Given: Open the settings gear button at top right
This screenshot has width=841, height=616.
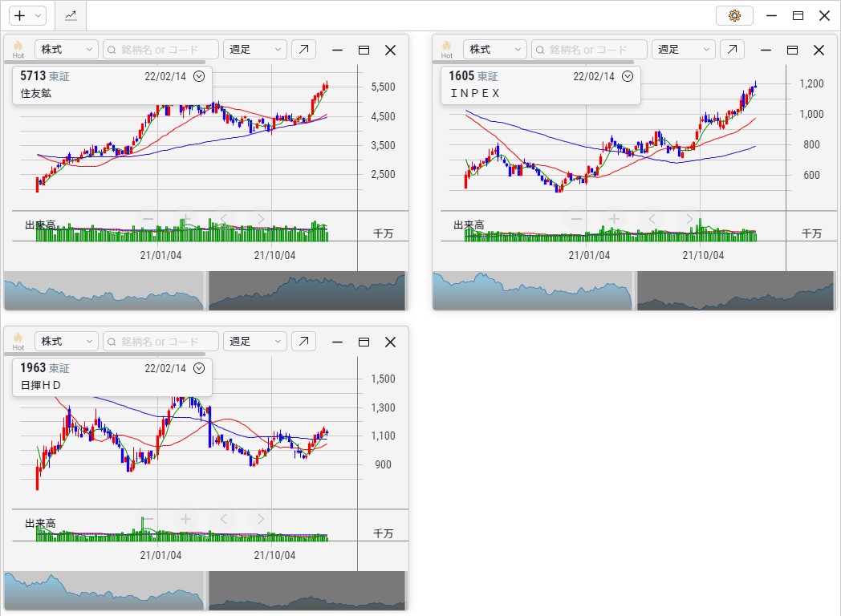Looking at the screenshot, I should pyautogui.click(x=734, y=15).
